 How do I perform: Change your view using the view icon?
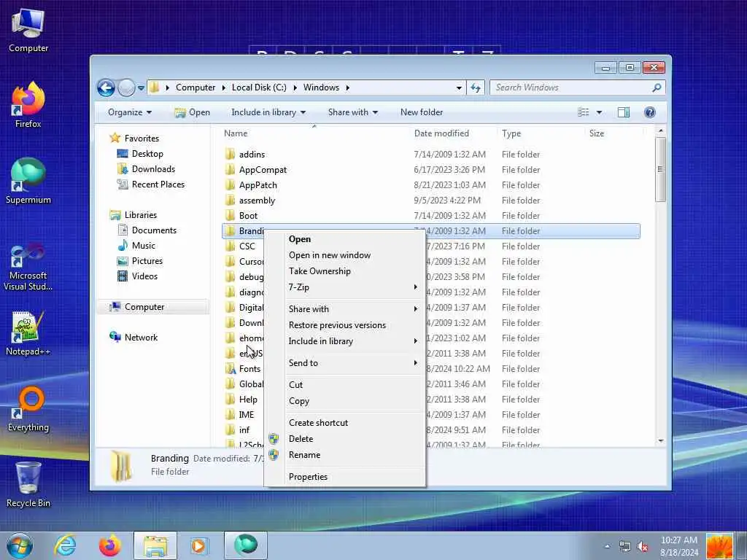[583, 112]
